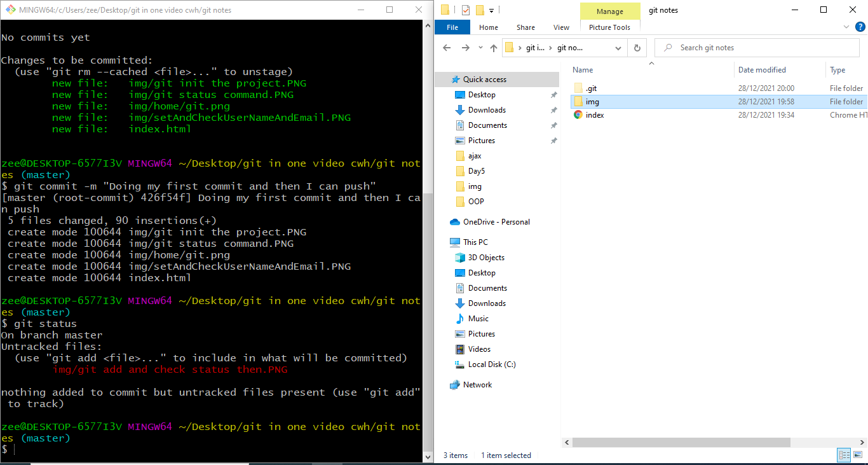Viewport: 868px width, 465px height.
Task: Go up one folder level in Explorer
Action: coord(494,48)
